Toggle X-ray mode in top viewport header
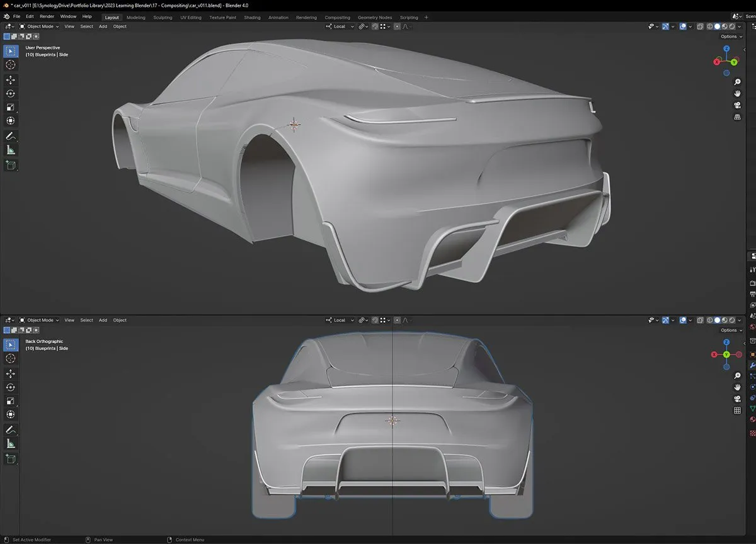This screenshot has width=756, height=544. (701, 26)
